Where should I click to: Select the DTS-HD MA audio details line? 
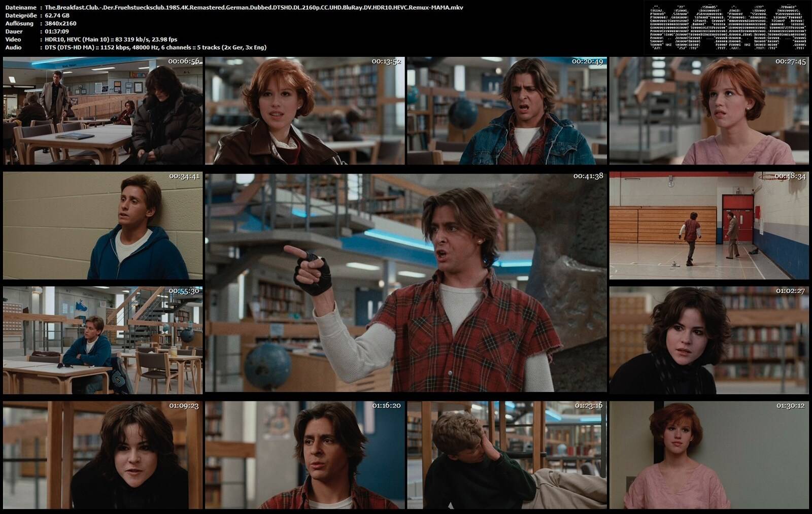155,47
